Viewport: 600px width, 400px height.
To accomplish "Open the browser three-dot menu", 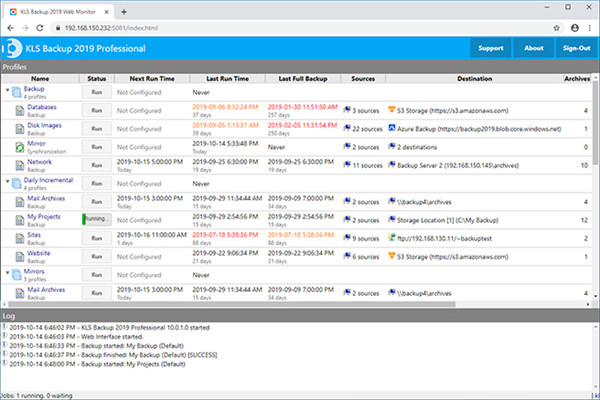I will (x=590, y=28).
